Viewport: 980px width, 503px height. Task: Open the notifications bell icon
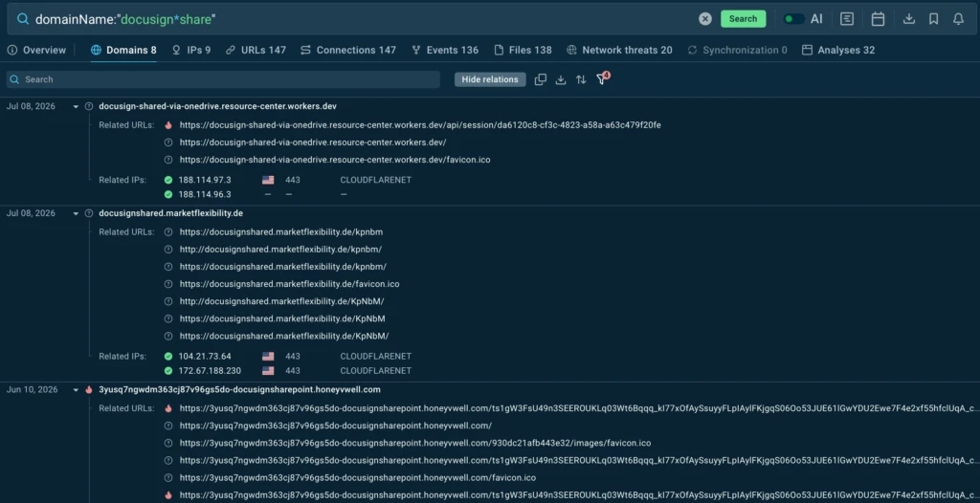pyautogui.click(x=958, y=19)
